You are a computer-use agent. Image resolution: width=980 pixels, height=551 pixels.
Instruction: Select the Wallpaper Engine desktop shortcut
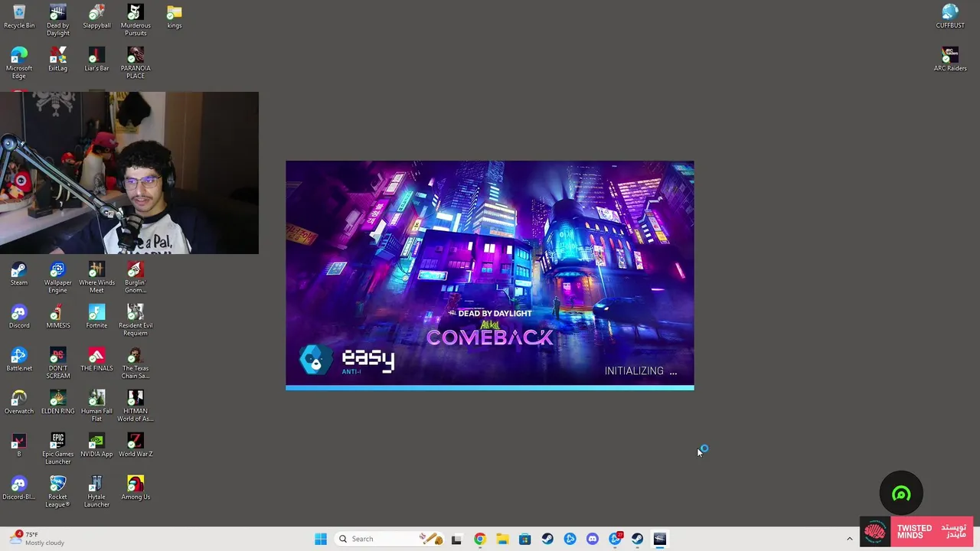click(x=57, y=277)
